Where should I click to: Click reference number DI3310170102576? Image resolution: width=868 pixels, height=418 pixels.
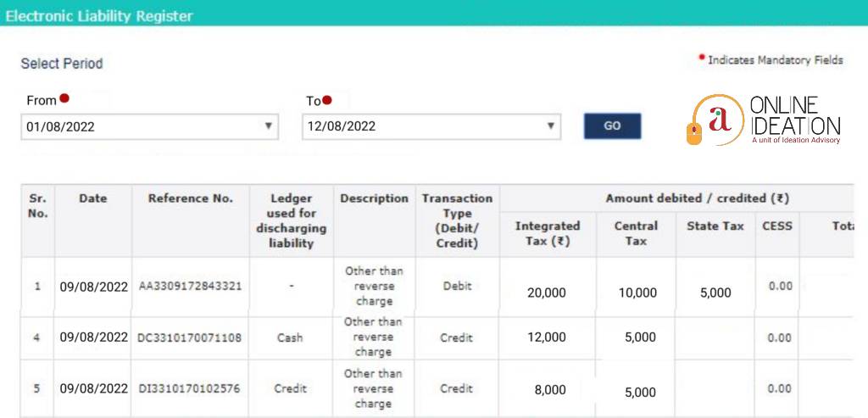(x=190, y=389)
